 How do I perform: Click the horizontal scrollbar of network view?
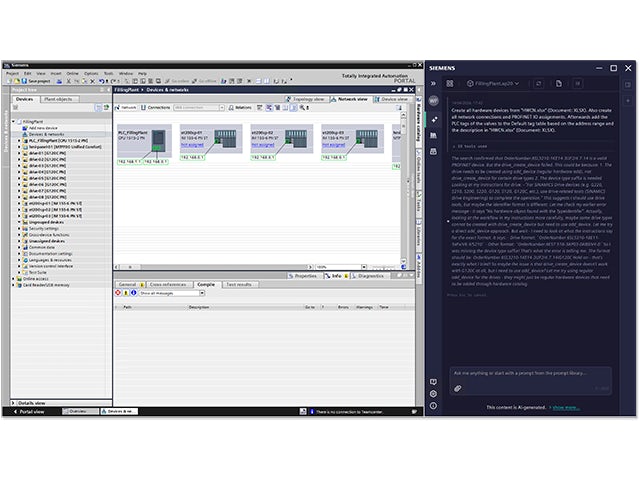point(213,267)
